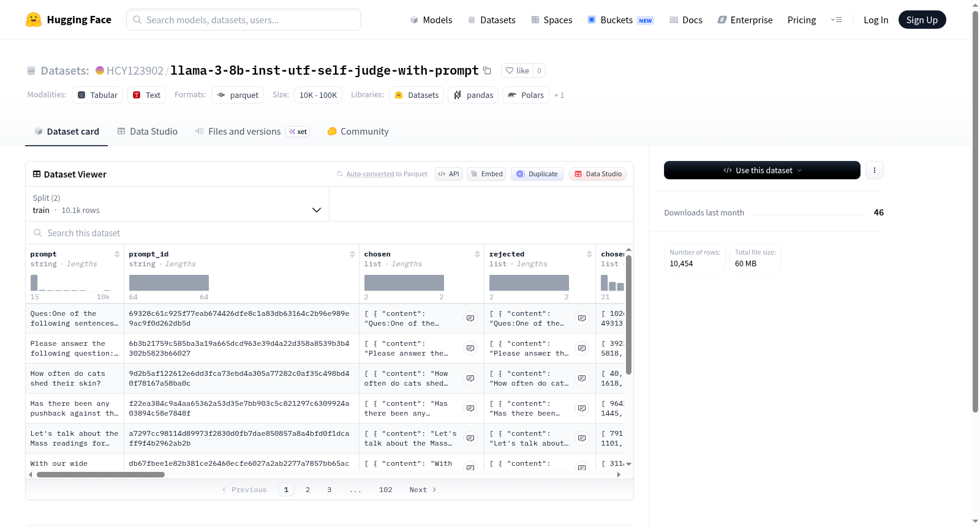
Task: Focus the main search models field
Action: click(244, 20)
